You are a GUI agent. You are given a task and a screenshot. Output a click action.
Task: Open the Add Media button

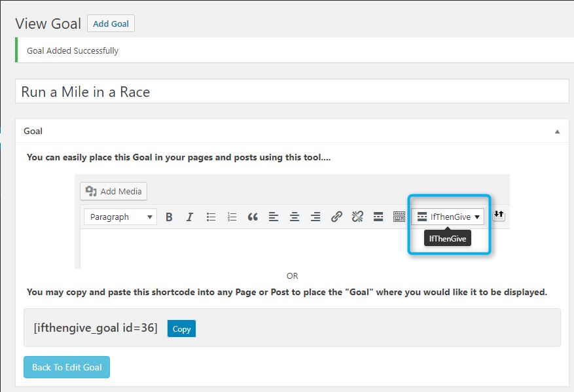[113, 192]
